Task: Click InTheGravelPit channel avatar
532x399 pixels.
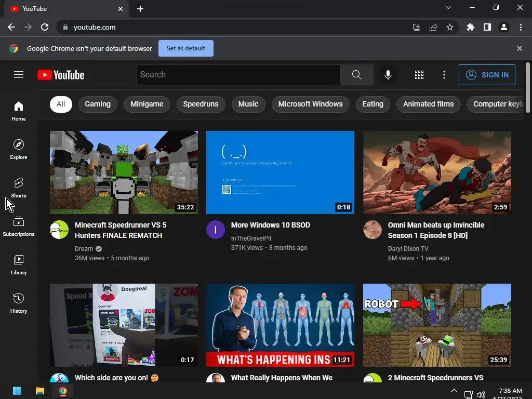Action: (216, 230)
